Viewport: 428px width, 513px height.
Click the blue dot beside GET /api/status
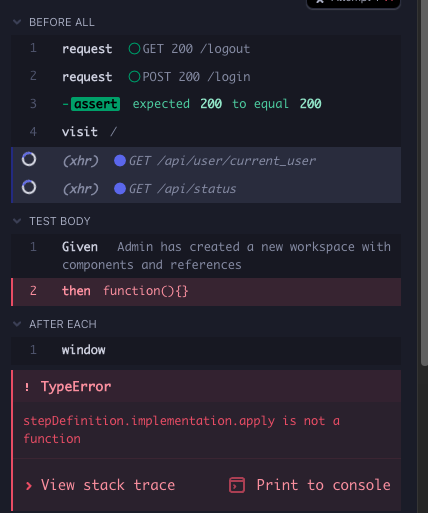coord(120,189)
